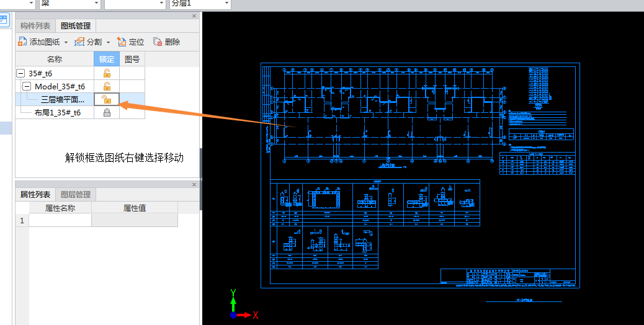Screen dimensions: 644x325
Task: Collapse the Model_35#_t6 tree node
Action: point(27,87)
